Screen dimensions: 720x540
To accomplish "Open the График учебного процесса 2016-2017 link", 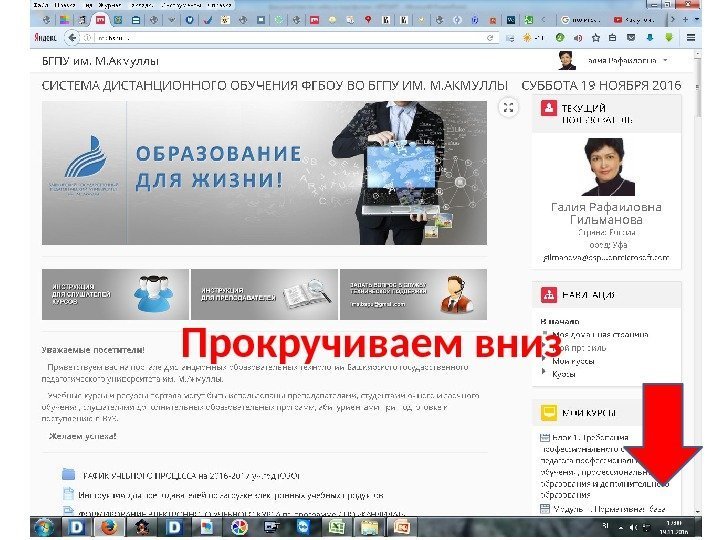I will 192,476.
